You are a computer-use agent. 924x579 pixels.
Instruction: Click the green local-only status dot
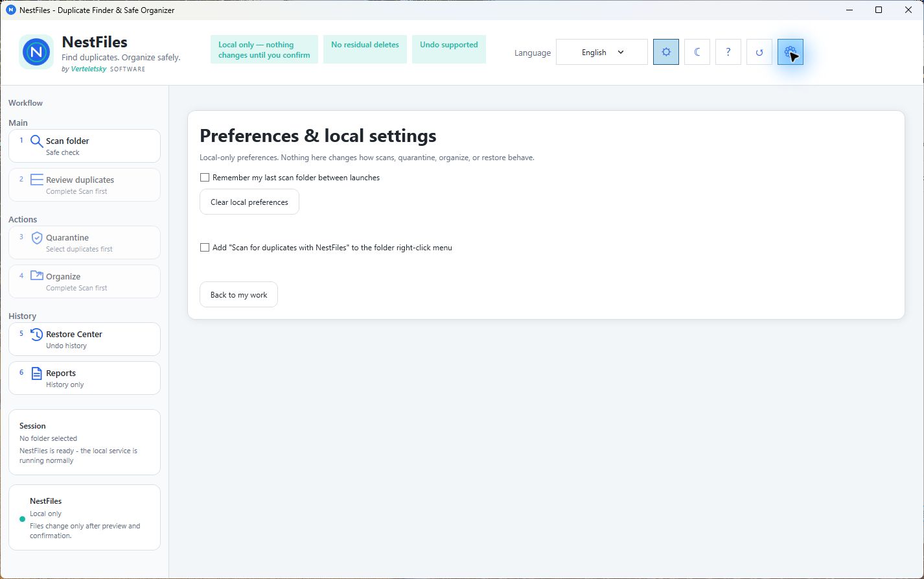point(22,519)
